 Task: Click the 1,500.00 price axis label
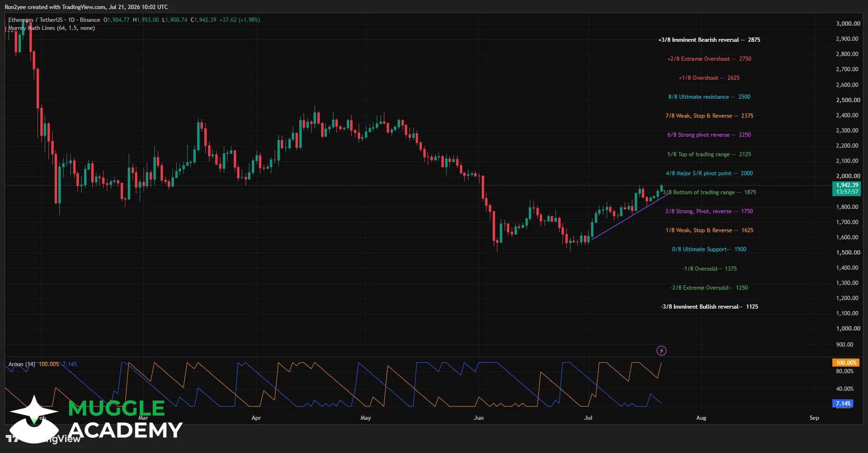(848, 252)
